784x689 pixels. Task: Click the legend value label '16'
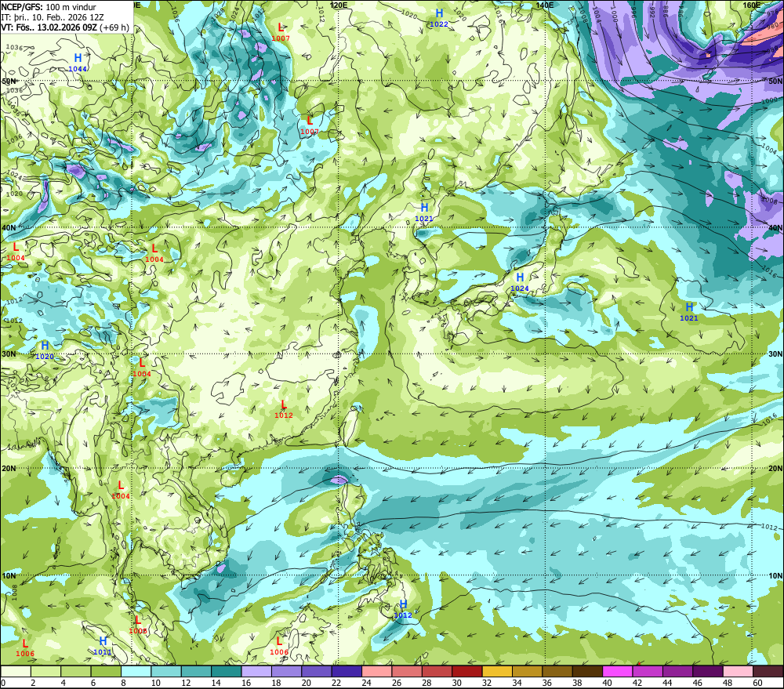coord(246,683)
